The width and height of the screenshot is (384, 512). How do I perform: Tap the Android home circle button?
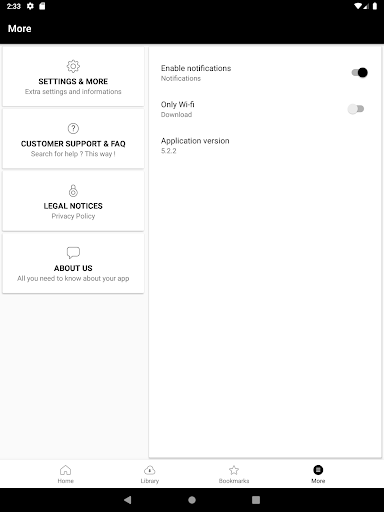[192, 500]
